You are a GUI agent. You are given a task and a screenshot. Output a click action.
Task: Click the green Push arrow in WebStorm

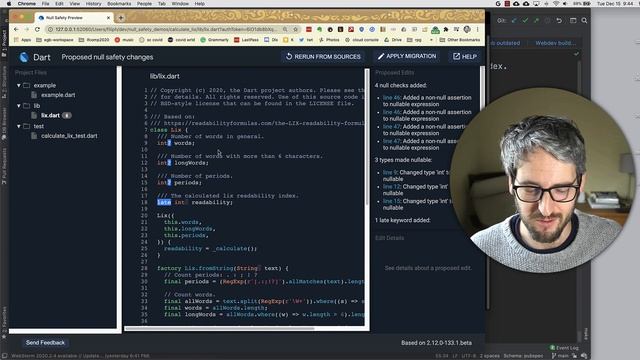536,20
